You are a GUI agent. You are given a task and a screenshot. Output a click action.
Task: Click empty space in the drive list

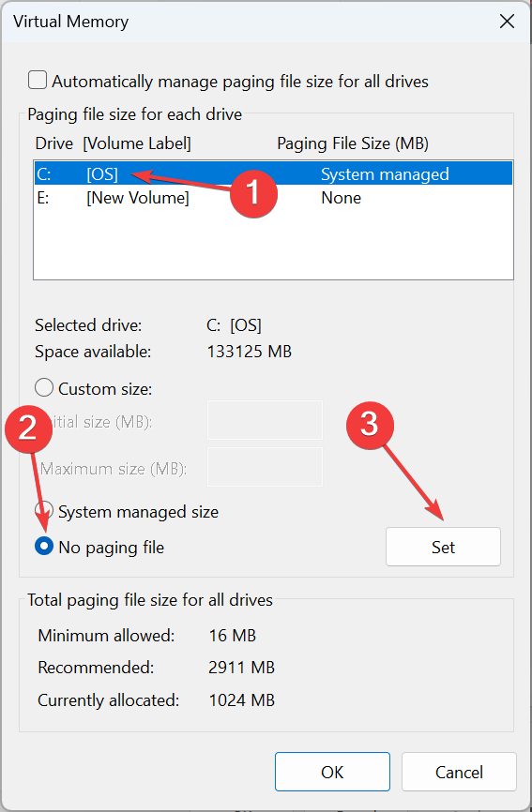pyautogui.click(x=274, y=244)
